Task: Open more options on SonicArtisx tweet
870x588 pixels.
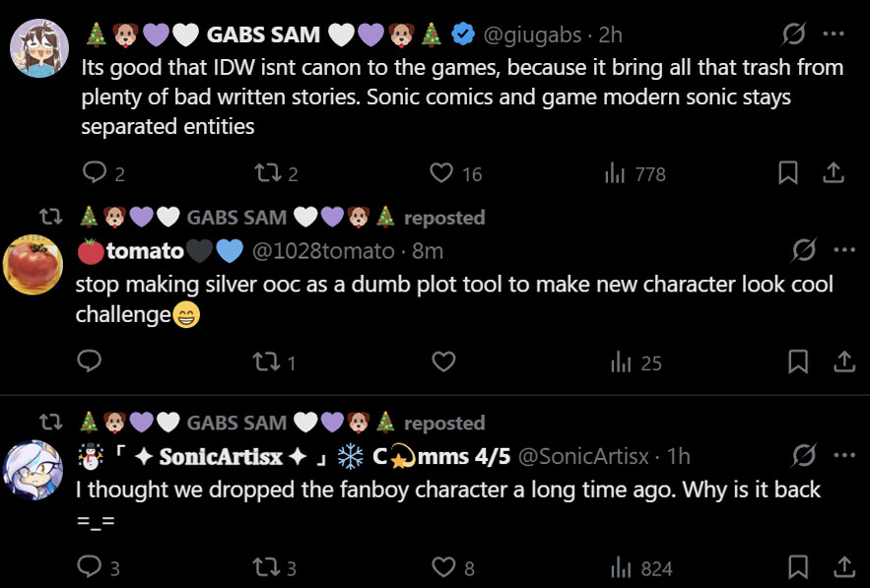Action: (x=843, y=456)
